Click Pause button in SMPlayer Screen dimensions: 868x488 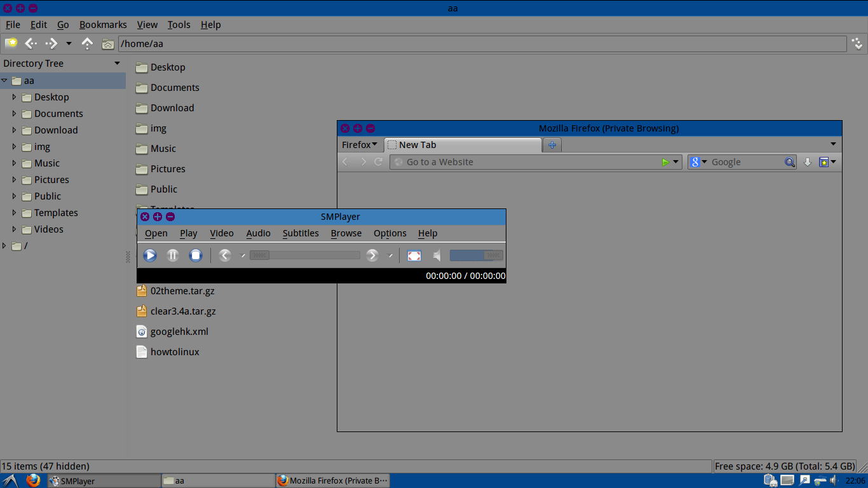[x=173, y=255]
